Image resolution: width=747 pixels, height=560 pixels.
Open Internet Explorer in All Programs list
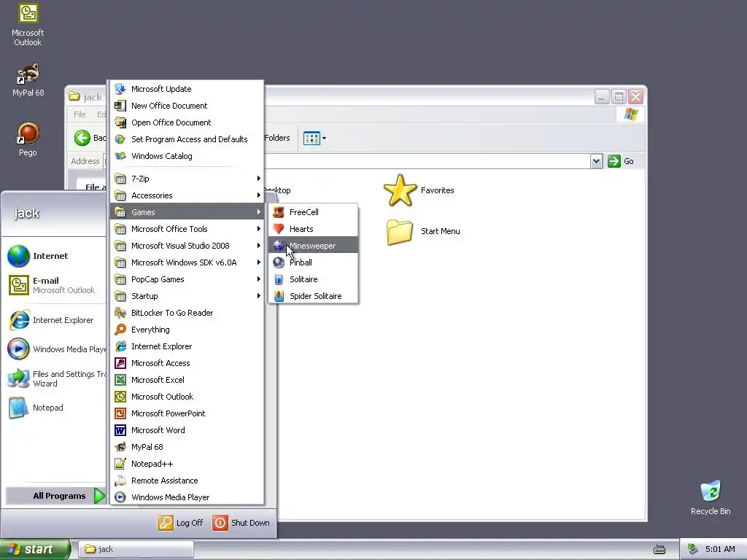tap(187, 346)
